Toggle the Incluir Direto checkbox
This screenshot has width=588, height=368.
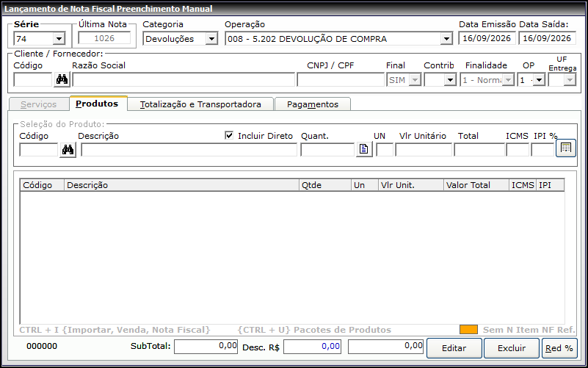[x=229, y=135]
